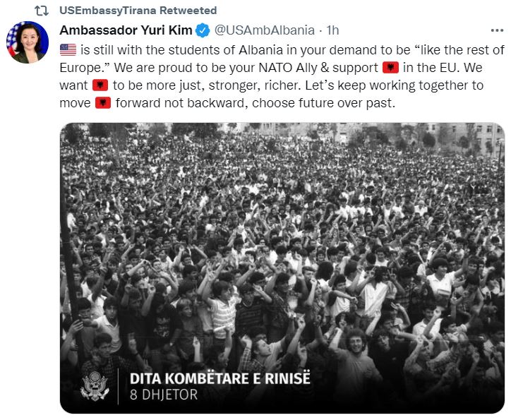Click the '8 DHJETOR' date text in the image

[164, 395]
